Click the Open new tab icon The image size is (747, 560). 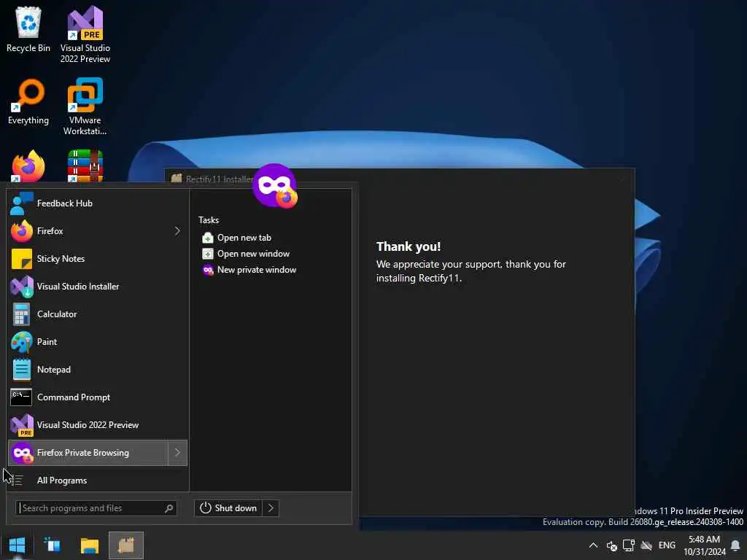[x=208, y=238]
